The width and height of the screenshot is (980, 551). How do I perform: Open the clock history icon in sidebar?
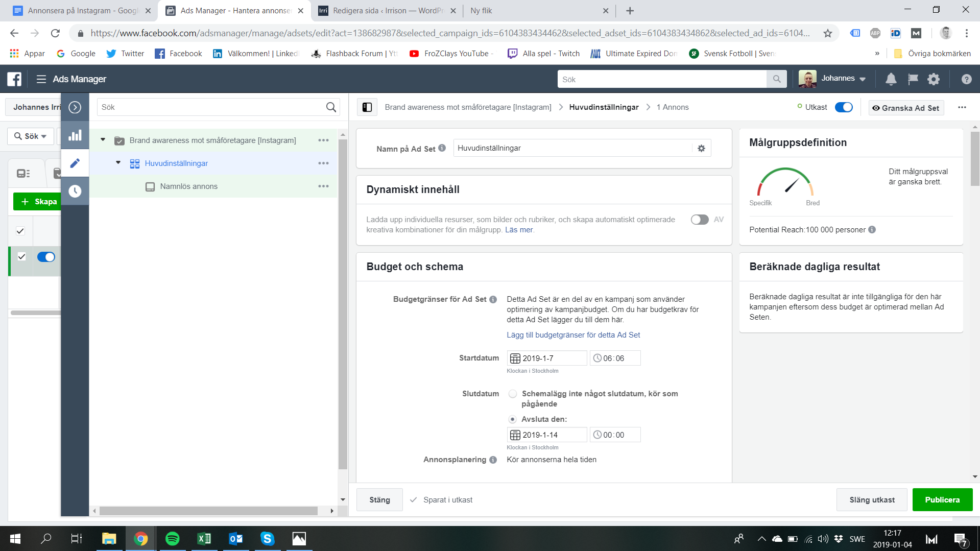pyautogui.click(x=75, y=191)
